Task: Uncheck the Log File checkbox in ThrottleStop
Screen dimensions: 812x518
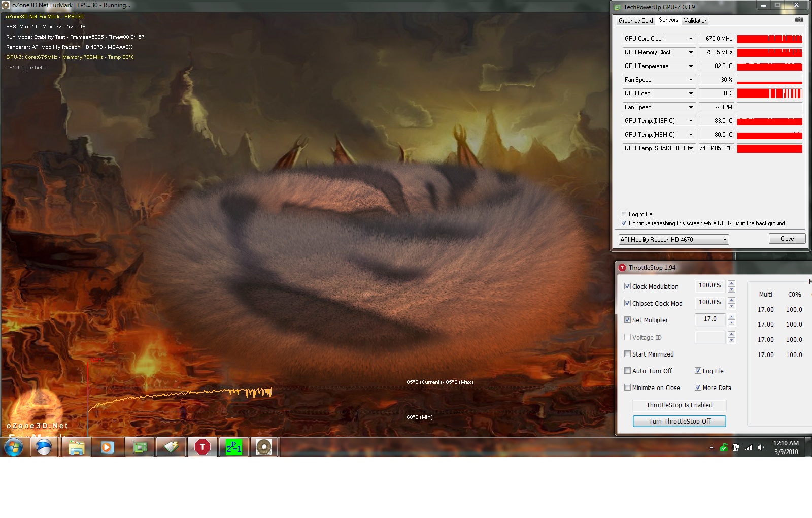Action: pos(698,371)
